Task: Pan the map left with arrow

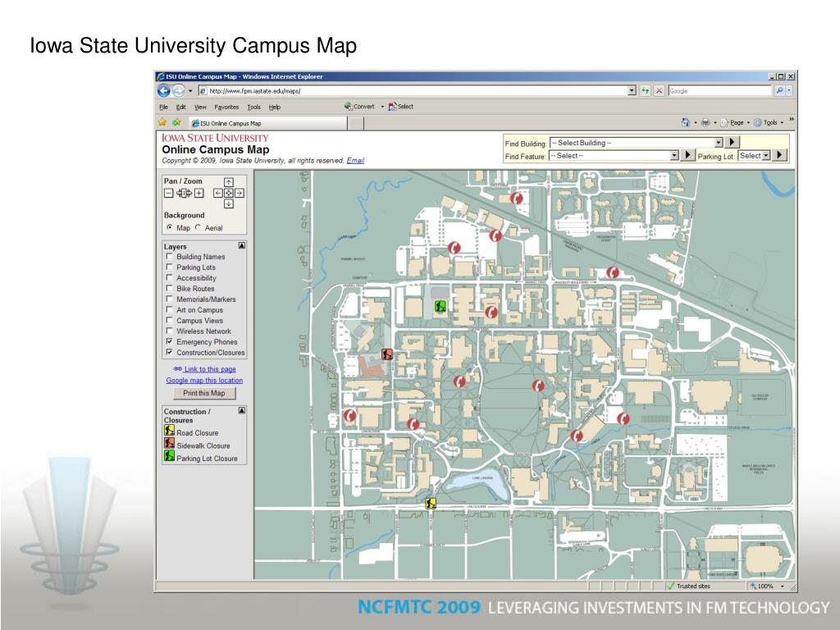Action: (x=217, y=194)
